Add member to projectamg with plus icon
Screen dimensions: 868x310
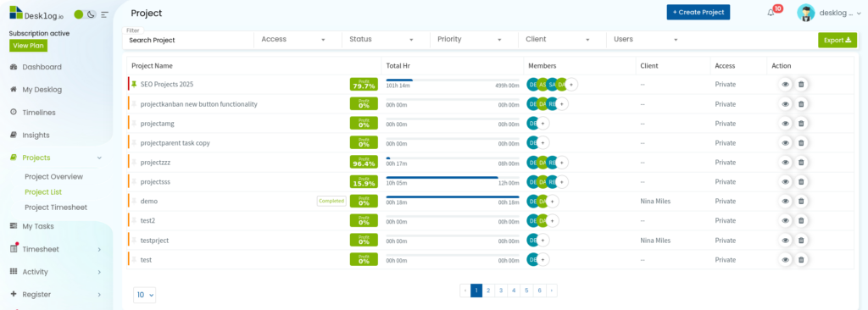tap(543, 124)
